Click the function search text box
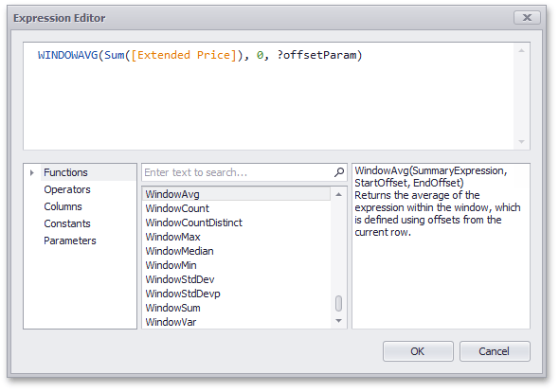The image size is (559, 392). [244, 173]
